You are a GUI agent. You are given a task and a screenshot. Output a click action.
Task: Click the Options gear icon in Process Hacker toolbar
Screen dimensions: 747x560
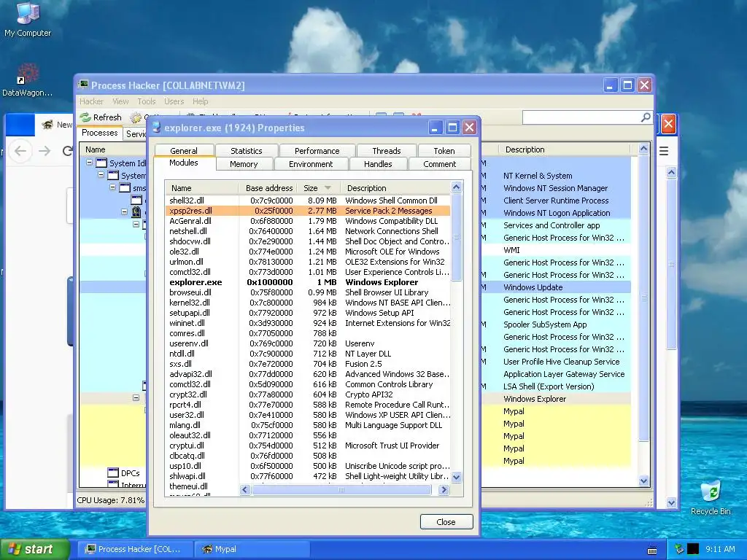(x=136, y=117)
